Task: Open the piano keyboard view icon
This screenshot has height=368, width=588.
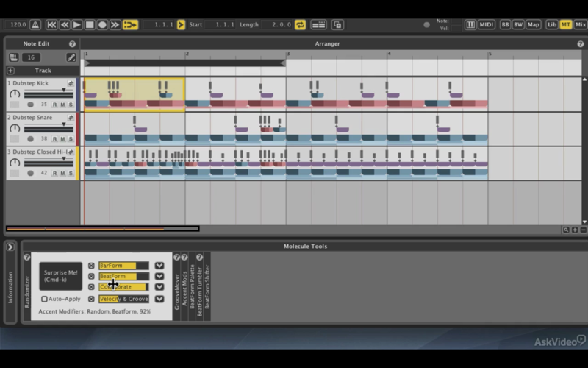Action: click(x=470, y=25)
